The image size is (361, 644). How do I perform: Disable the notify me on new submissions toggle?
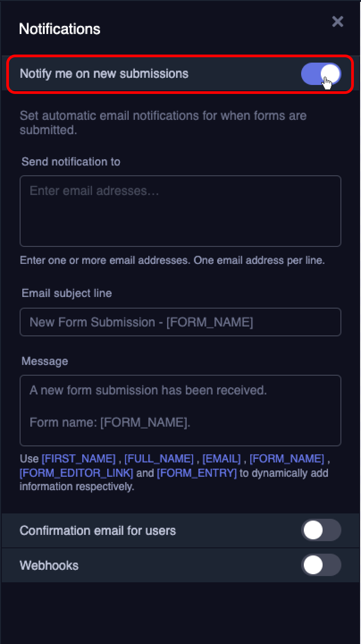point(321,73)
